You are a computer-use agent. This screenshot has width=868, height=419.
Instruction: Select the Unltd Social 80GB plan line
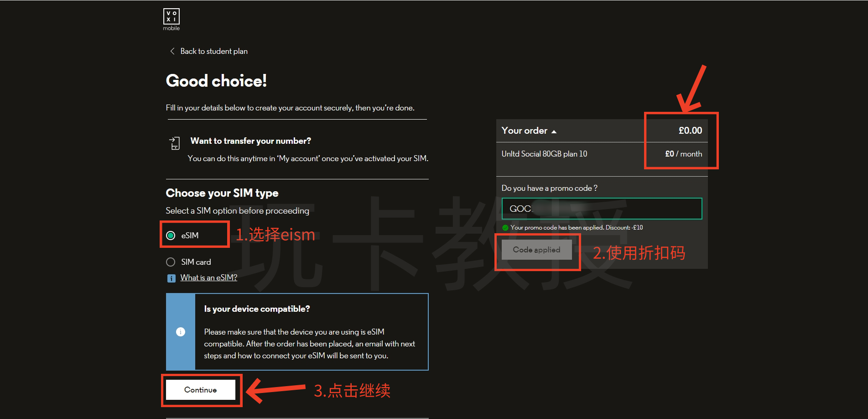[544, 154]
